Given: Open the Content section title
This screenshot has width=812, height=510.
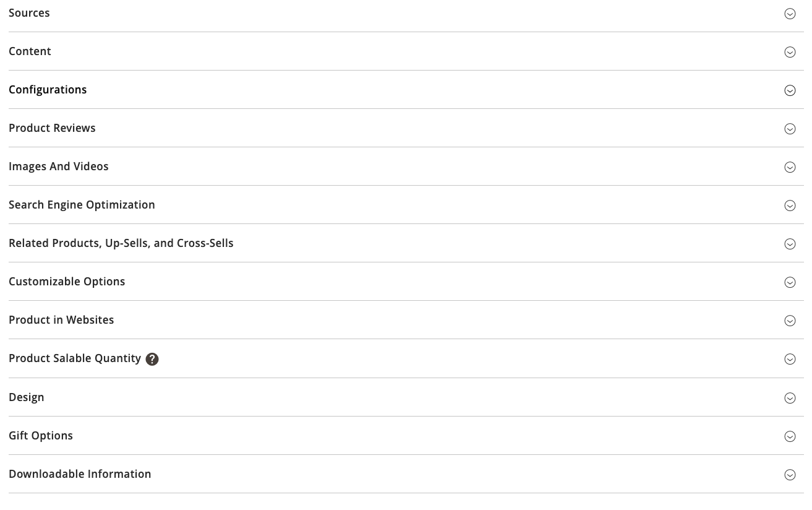Looking at the screenshot, I should (30, 51).
